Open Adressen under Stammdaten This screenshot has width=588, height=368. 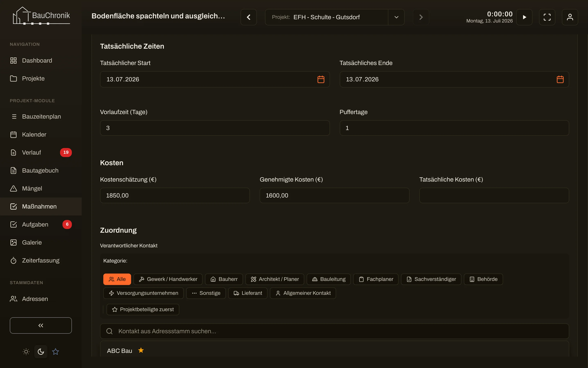[x=41, y=299]
